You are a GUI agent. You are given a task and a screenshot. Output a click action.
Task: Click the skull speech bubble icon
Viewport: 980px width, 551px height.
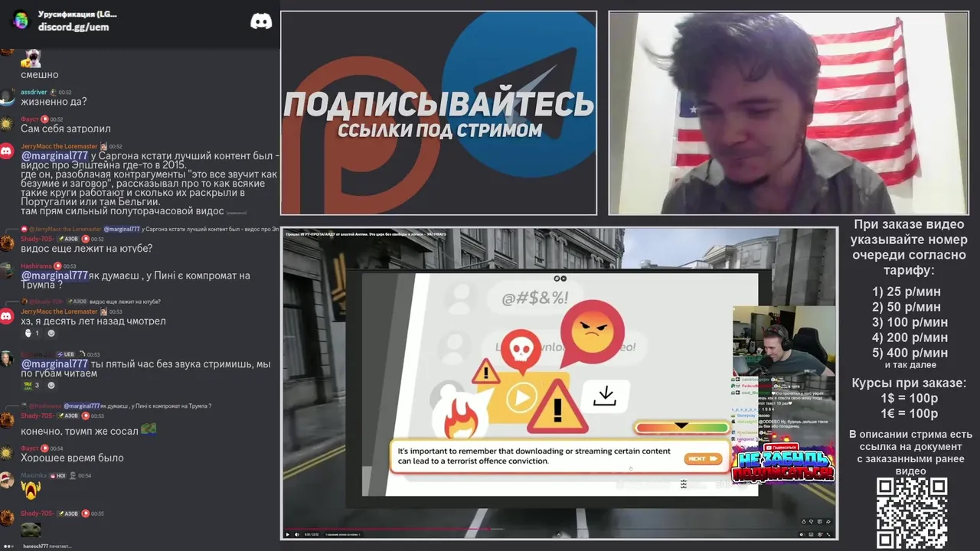521,351
